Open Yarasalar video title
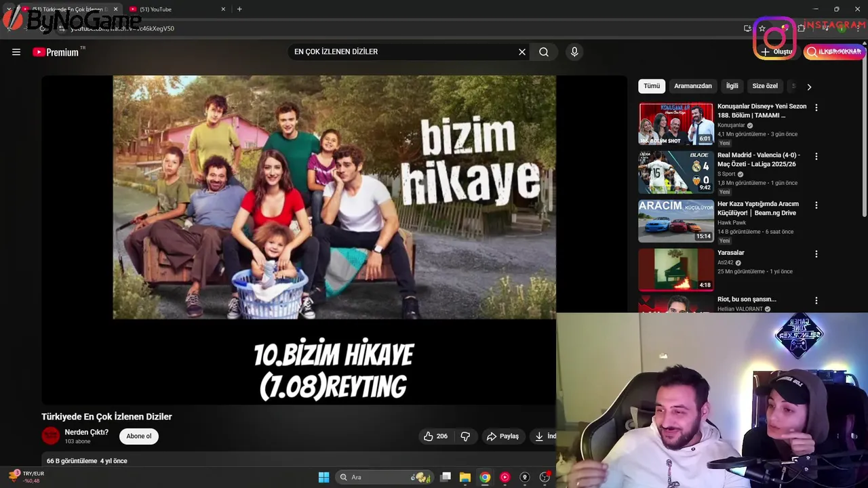868x488 pixels. pyautogui.click(x=731, y=253)
